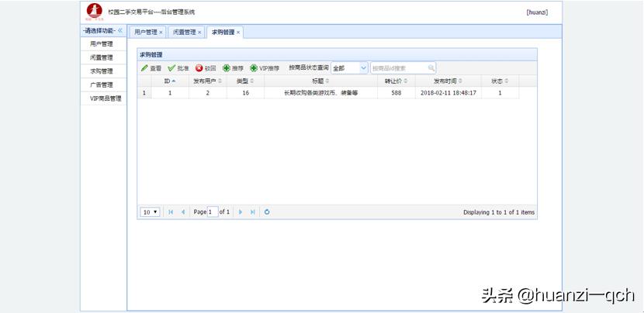Open 广告管理 in the sidebar menu
The image size is (644, 313).
click(102, 85)
